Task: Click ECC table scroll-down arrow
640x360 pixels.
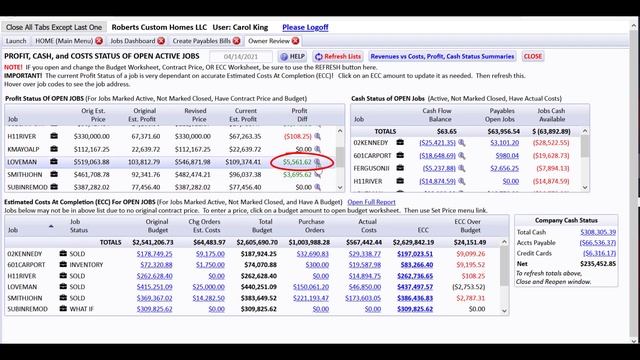Action: click(x=504, y=311)
